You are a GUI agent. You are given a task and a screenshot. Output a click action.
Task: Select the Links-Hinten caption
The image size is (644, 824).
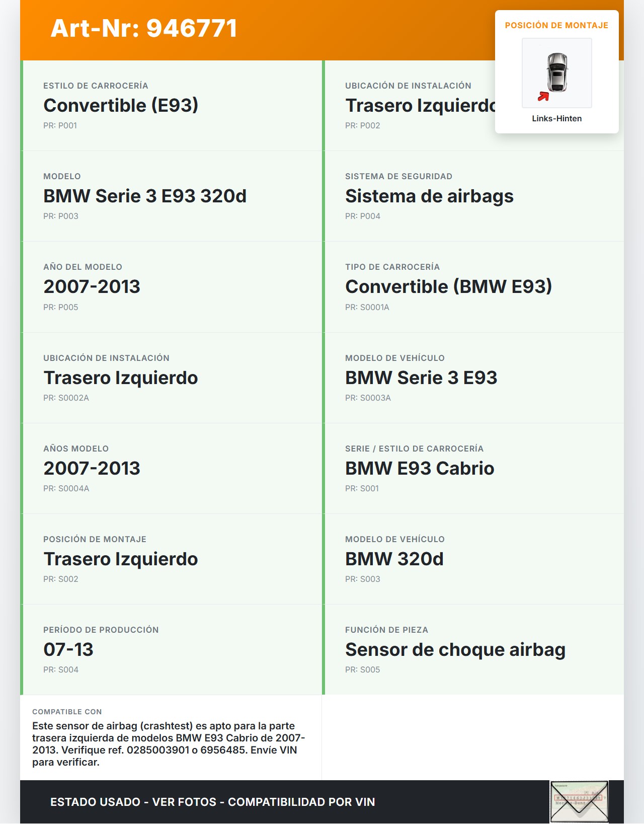pyautogui.click(x=556, y=119)
